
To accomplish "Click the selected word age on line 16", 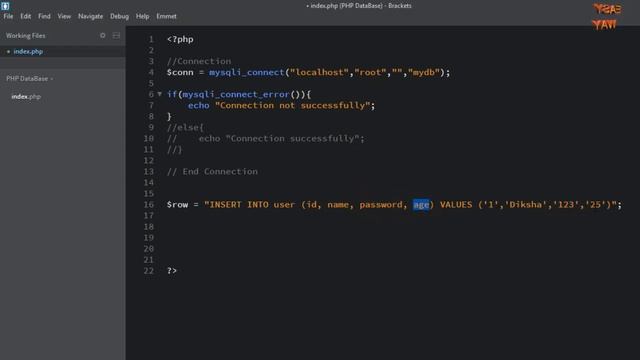I will point(421,204).
